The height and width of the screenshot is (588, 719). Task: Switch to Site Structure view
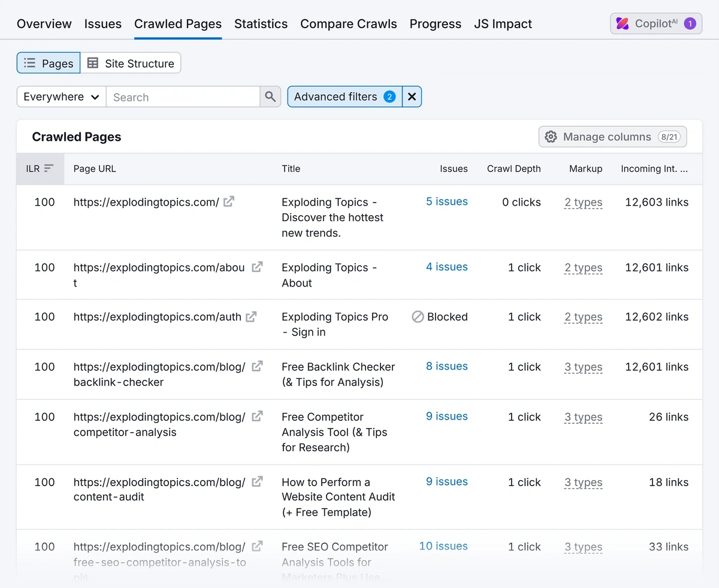pyautogui.click(x=131, y=63)
